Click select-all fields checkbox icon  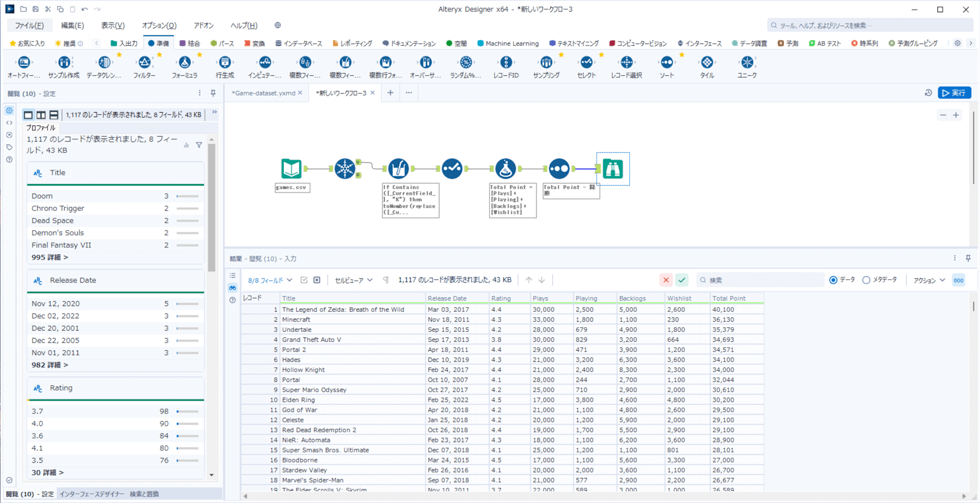304,280
